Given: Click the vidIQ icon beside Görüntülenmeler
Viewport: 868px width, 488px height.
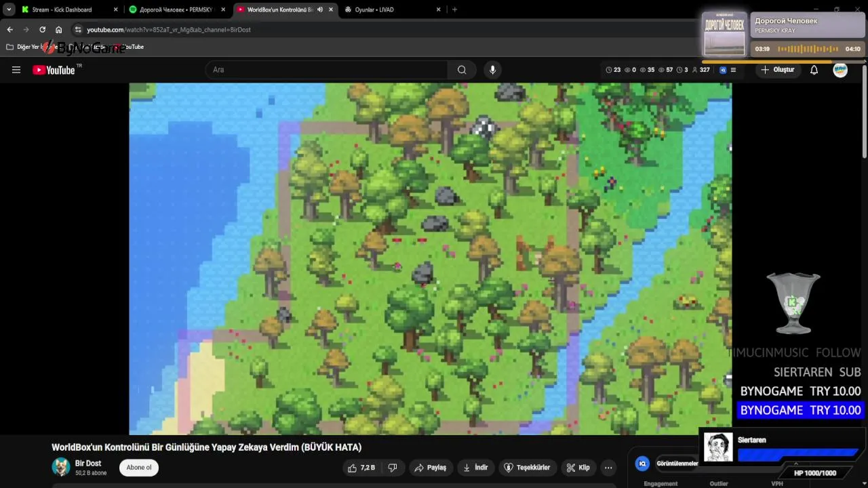Looking at the screenshot, I should coord(642,464).
